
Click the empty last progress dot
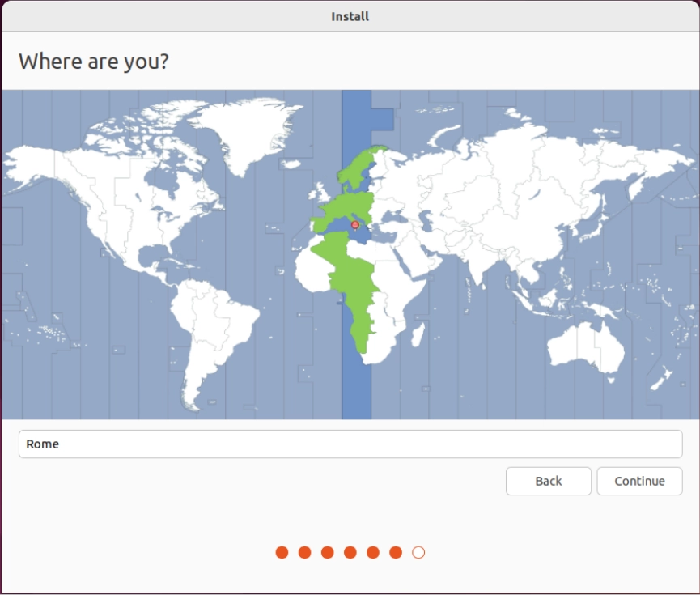[418, 553]
